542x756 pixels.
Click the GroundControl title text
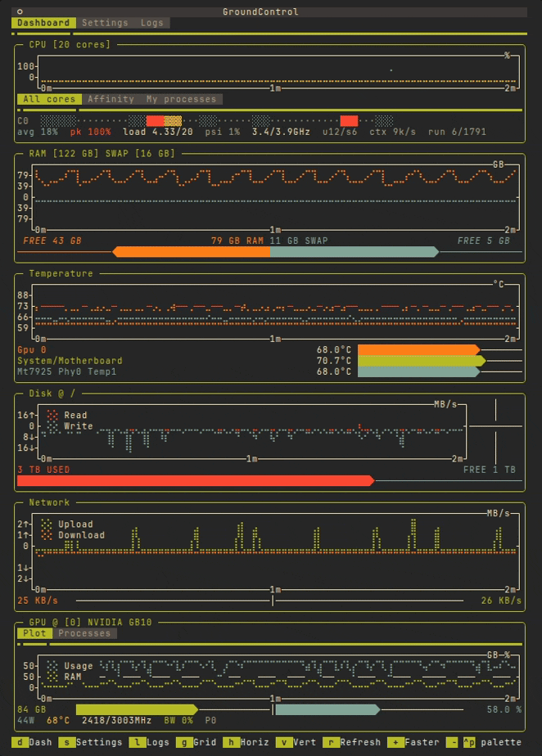coord(260,11)
